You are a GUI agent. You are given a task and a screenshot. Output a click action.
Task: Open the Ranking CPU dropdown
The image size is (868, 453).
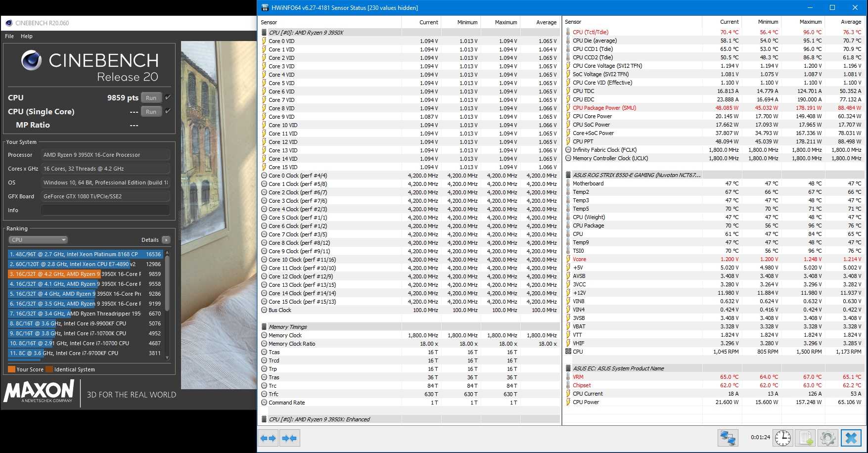(38, 240)
